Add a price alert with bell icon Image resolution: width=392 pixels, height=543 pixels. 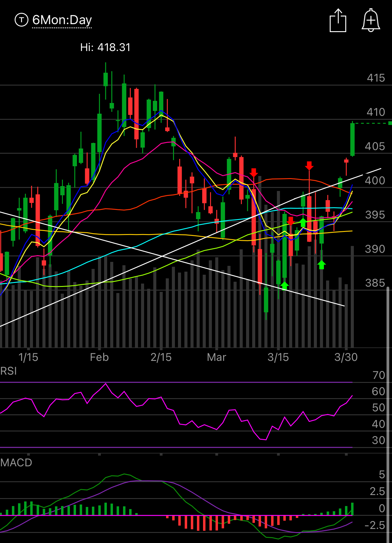pos(371,20)
